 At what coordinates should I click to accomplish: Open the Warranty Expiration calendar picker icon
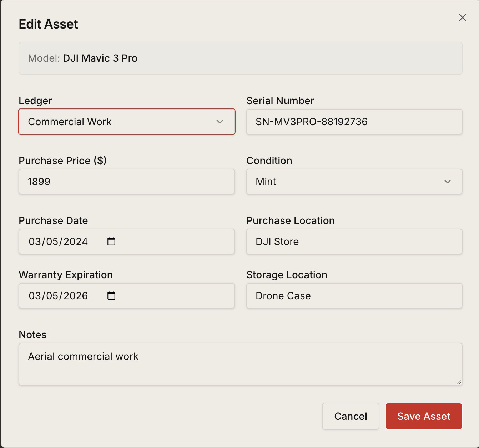[x=111, y=296]
